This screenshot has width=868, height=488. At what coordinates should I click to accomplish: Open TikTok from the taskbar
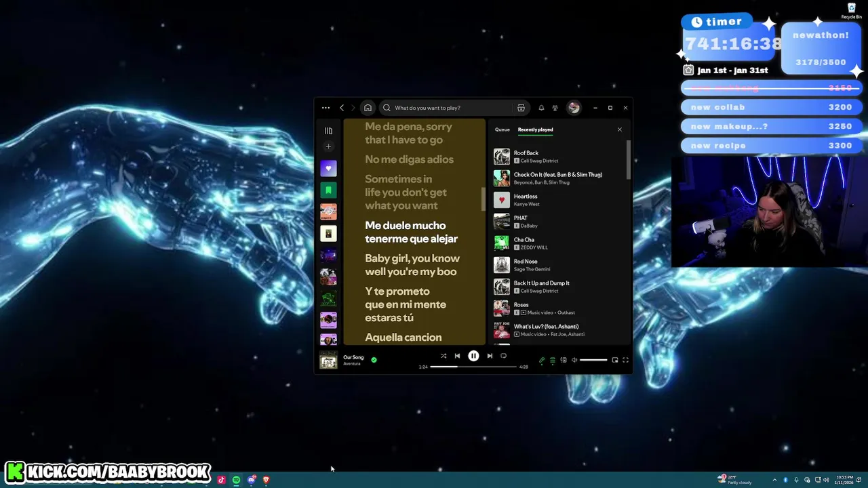(x=221, y=480)
